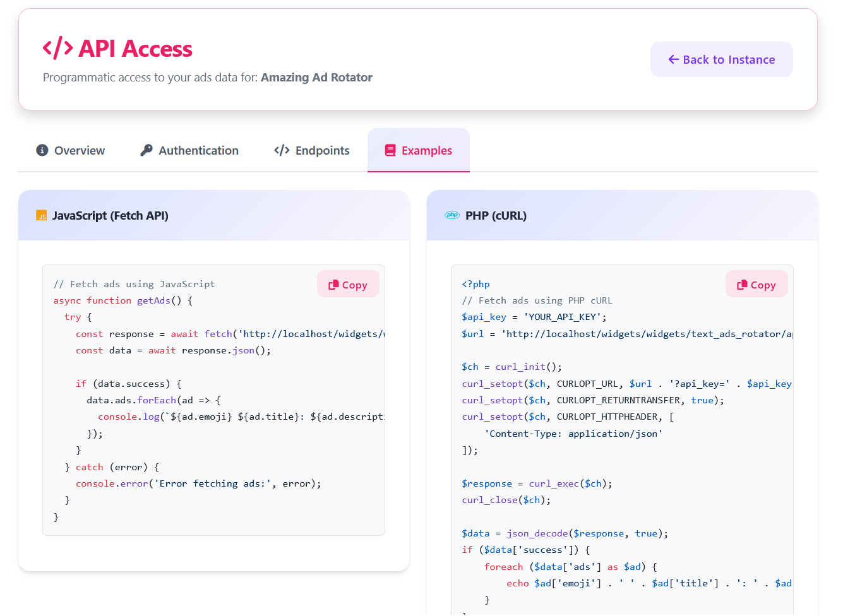The image size is (843, 616).
Task: Click the echo $ad['emoji'] line
Action: 649,583
